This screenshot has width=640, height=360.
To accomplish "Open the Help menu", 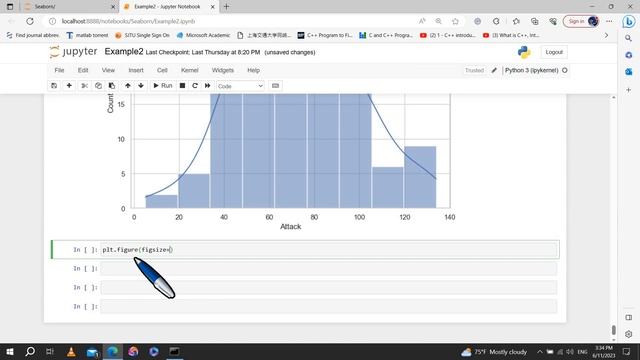I will click(253, 70).
